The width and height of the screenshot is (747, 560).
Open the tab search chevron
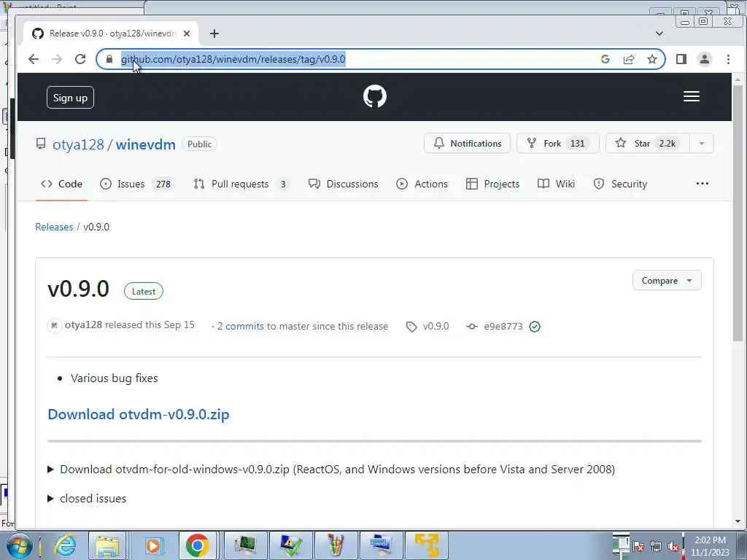[x=659, y=34]
